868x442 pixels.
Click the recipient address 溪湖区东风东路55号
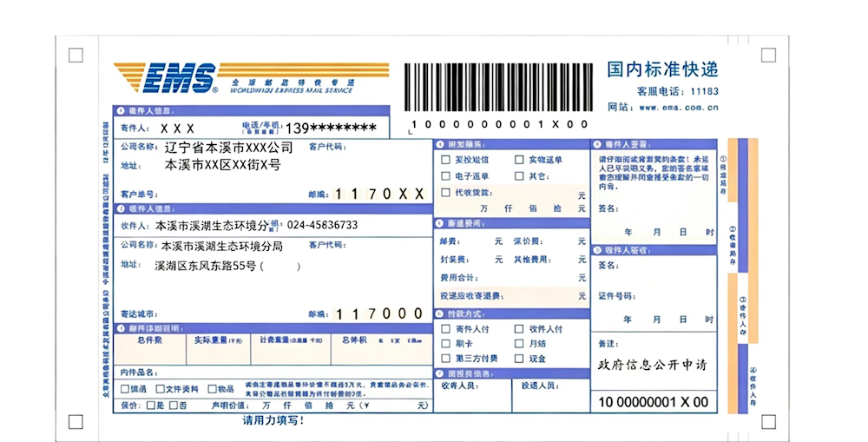pyautogui.click(x=206, y=267)
